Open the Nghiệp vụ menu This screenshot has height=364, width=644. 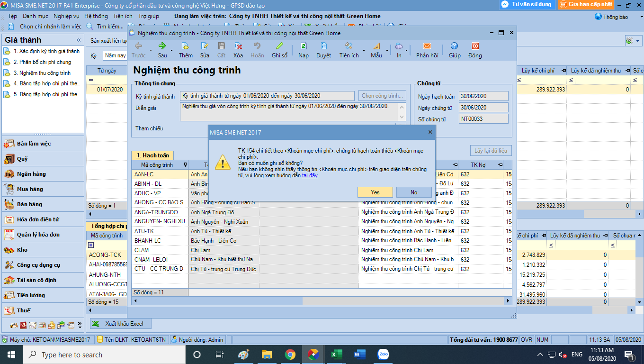[66, 16]
